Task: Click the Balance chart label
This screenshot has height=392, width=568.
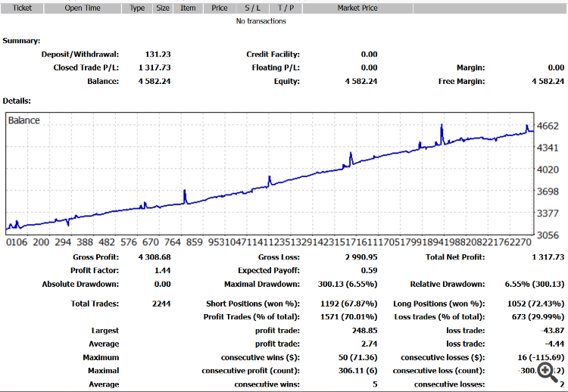Action: pyautogui.click(x=24, y=120)
